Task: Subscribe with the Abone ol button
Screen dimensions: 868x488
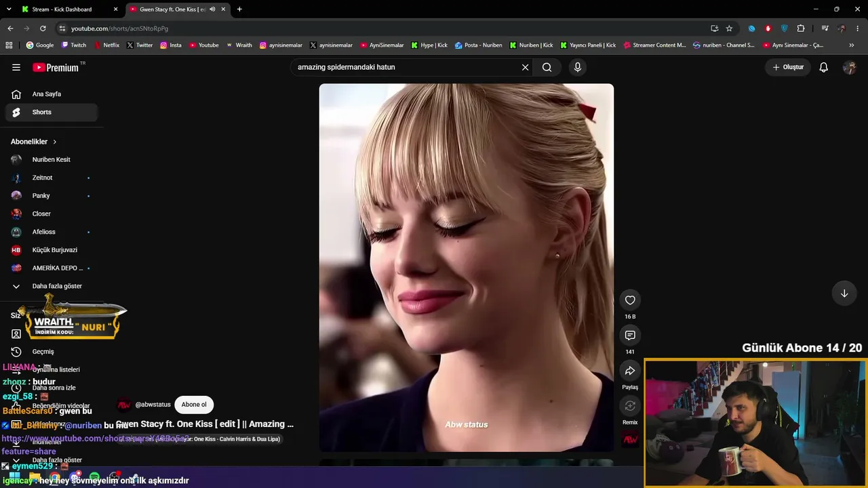Action: (x=194, y=405)
